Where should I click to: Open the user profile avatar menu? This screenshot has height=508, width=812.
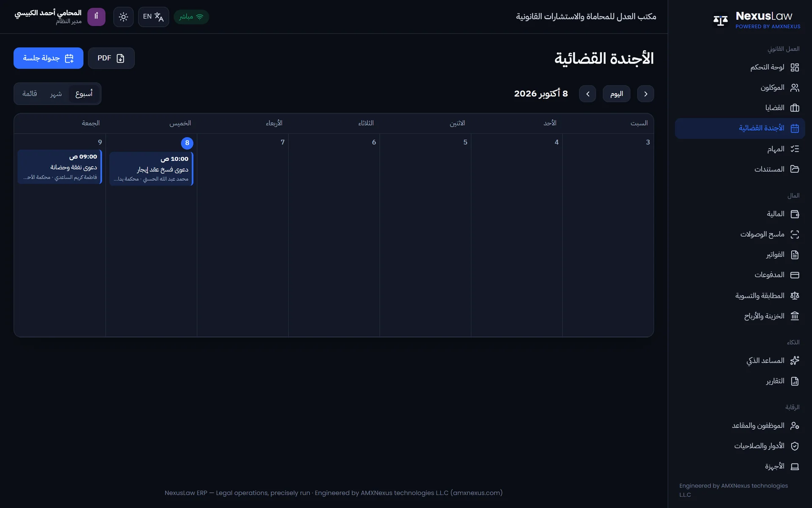(x=96, y=17)
